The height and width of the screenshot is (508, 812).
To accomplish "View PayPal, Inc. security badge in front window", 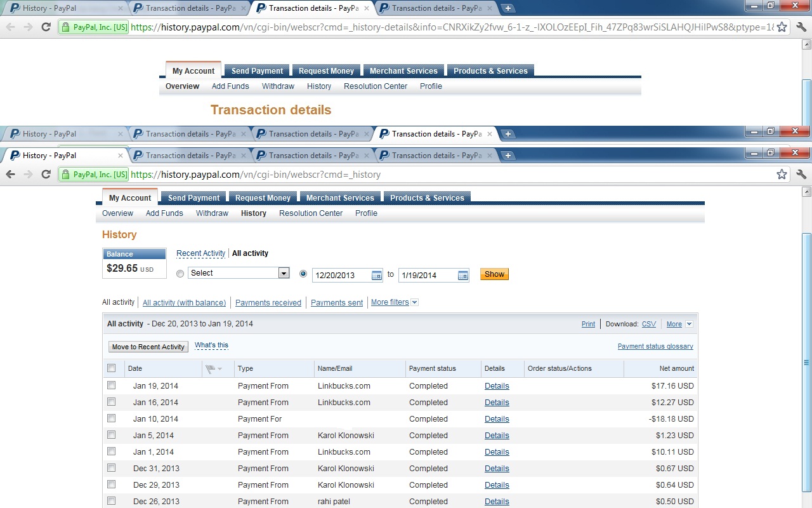I will [x=94, y=175].
